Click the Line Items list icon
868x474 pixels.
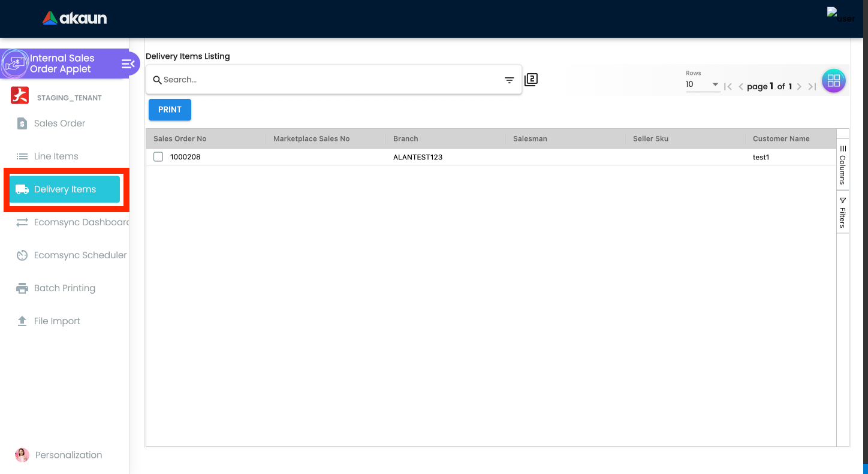(22, 156)
